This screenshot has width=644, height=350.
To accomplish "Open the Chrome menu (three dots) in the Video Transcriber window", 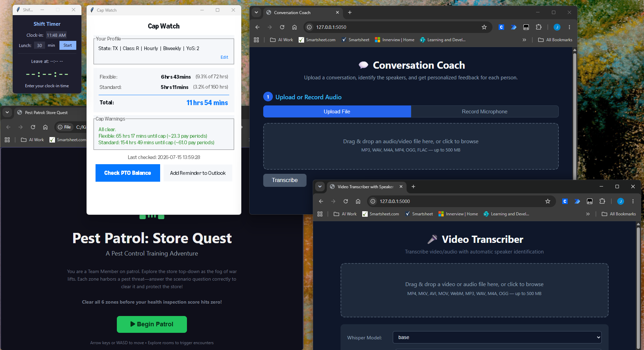I will 633,201.
